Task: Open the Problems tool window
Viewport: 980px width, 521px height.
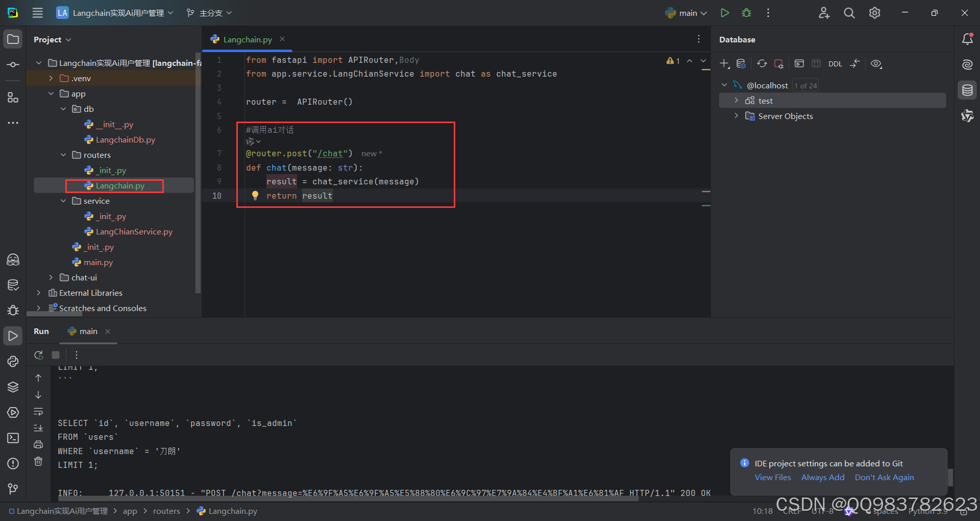Action: point(13,463)
